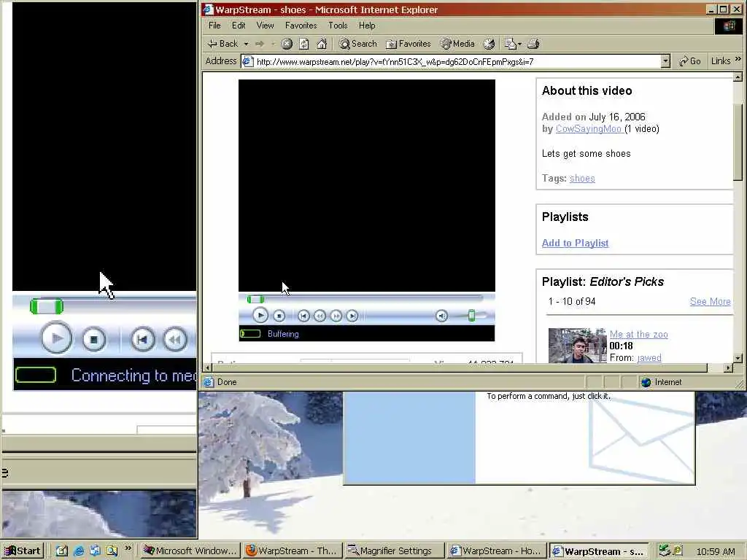
Task: Click the embedded player seek bar handle
Action: click(255, 299)
